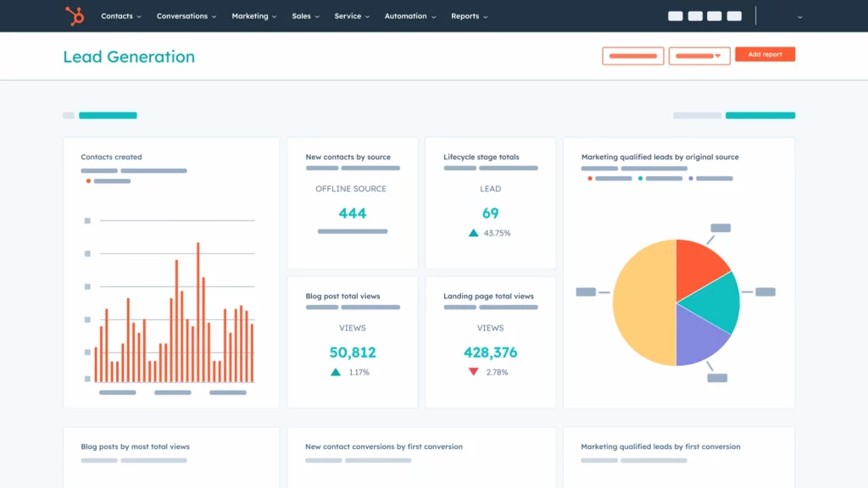
Task: Select the Sales menu item
Action: click(305, 16)
